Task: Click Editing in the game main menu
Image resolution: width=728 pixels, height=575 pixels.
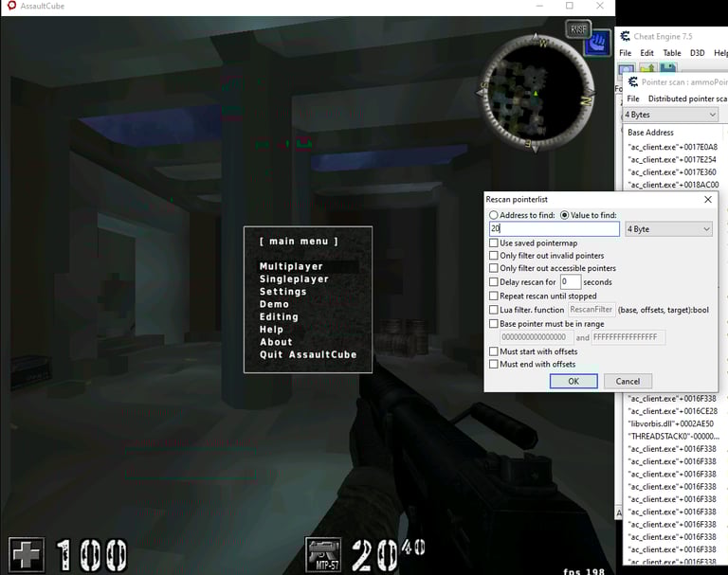Action: tap(279, 316)
